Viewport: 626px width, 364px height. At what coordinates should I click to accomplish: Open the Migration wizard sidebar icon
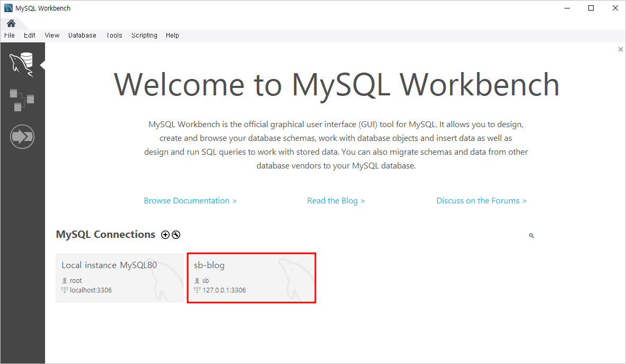pyautogui.click(x=22, y=137)
